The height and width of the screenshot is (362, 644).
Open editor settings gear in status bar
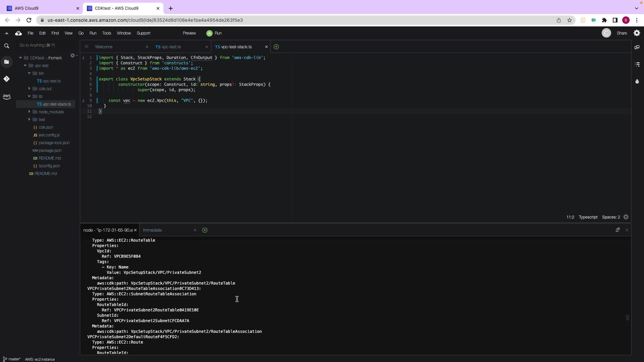coord(626,217)
